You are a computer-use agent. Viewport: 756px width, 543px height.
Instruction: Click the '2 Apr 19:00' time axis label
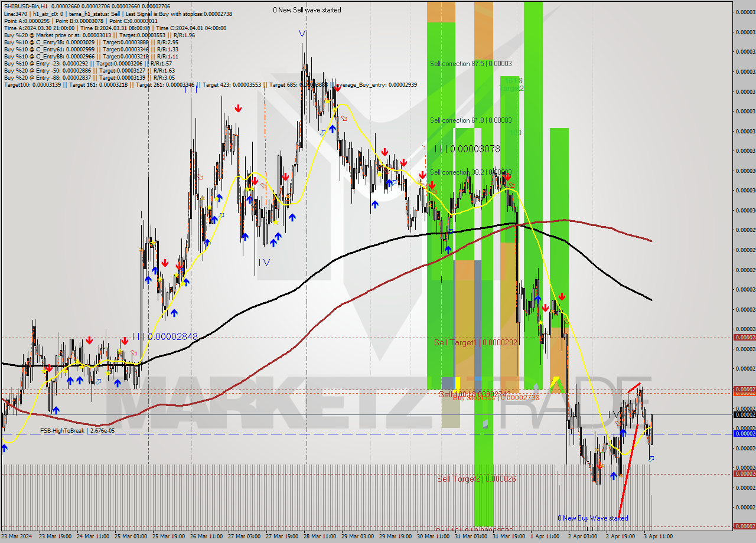point(621,537)
